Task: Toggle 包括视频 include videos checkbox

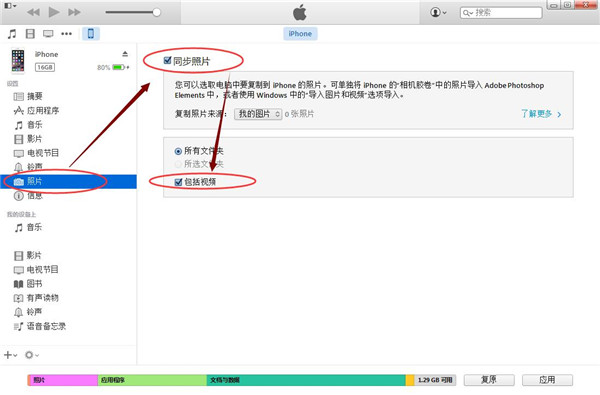Action: [178, 182]
